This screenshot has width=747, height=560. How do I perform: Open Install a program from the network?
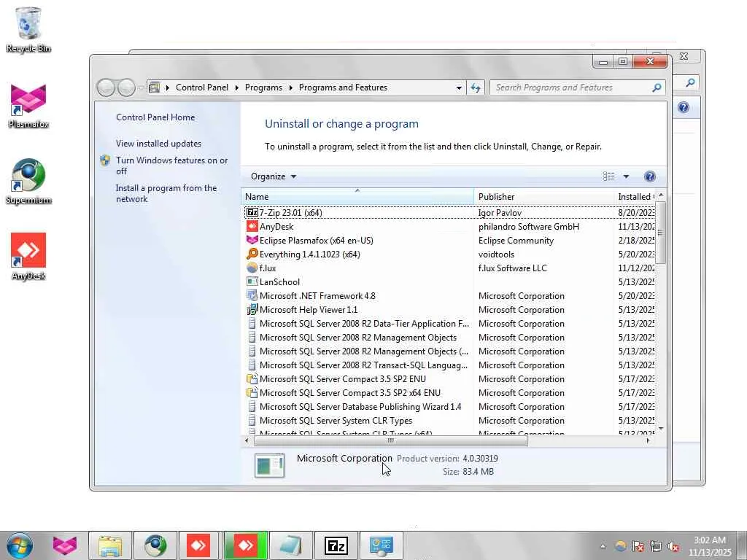tap(166, 193)
